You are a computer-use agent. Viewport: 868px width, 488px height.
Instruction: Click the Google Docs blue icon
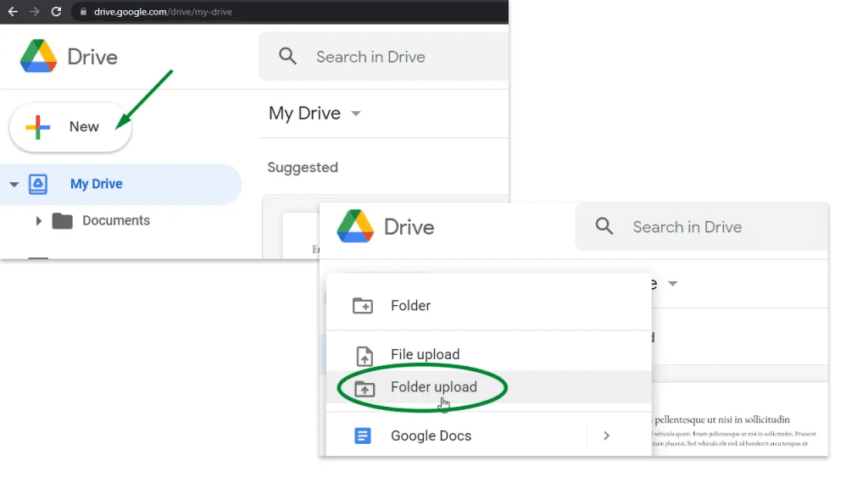(363, 436)
